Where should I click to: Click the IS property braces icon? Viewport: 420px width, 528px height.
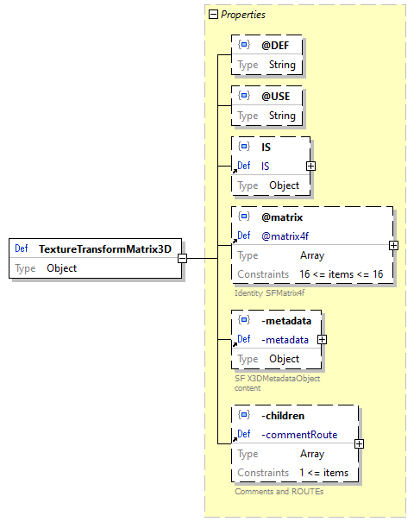(x=244, y=146)
